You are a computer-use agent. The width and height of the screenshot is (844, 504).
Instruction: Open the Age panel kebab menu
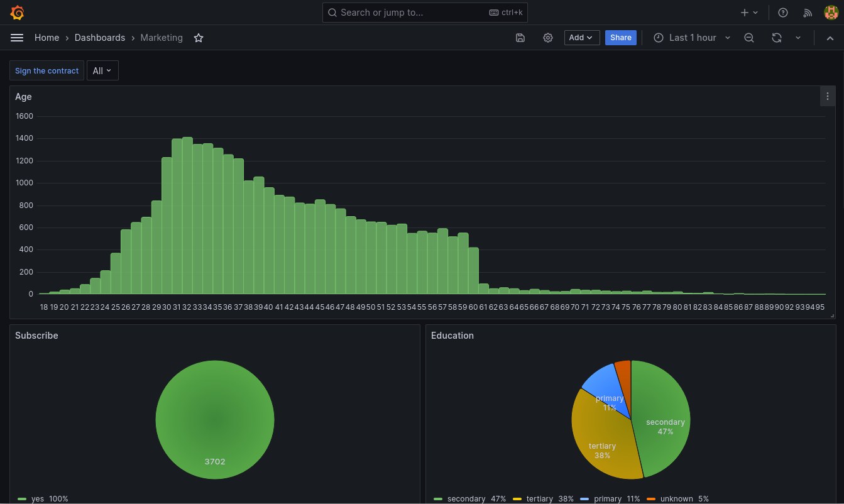pyautogui.click(x=828, y=96)
